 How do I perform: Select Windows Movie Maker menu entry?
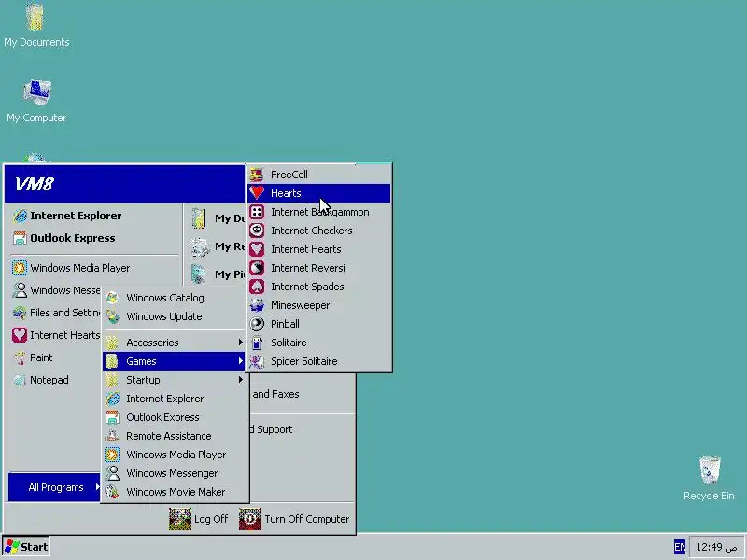[175, 492]
